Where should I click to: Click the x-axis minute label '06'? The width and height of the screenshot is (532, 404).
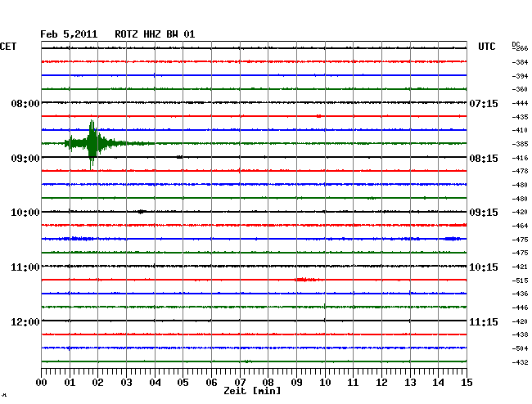pyautogui.click(x=211, y=383)
